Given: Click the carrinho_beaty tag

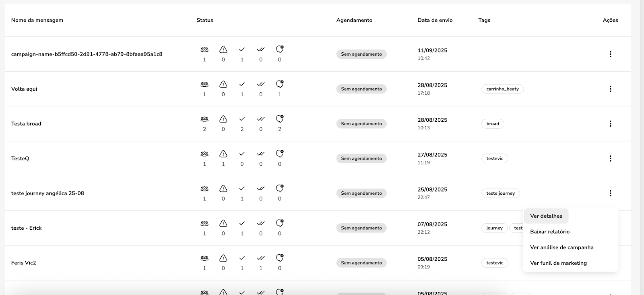Looking at the screenshot, I should (x=502, y=89).
